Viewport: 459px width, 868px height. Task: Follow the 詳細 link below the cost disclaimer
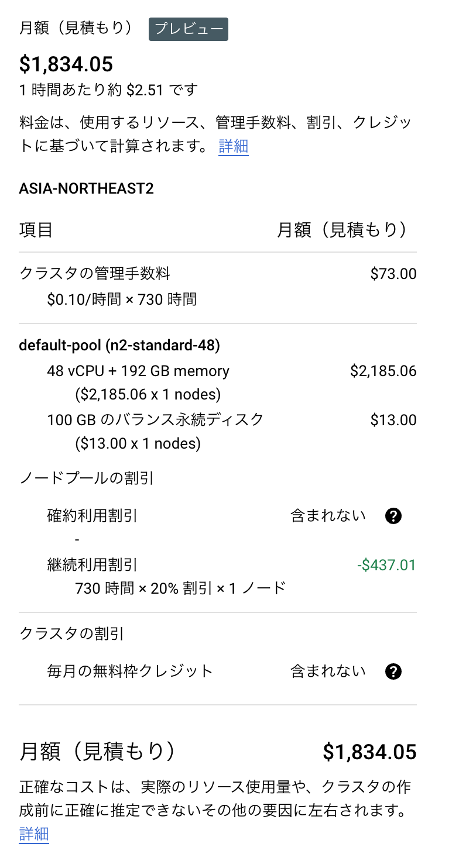[34, 833]
